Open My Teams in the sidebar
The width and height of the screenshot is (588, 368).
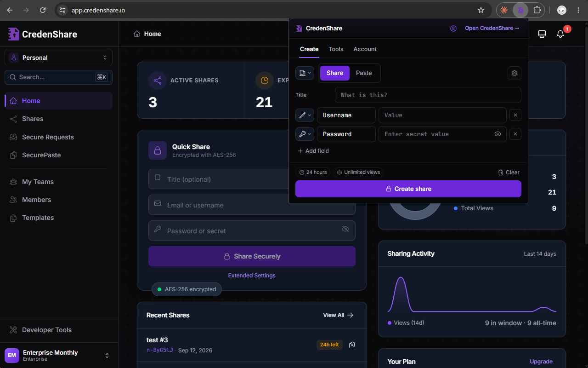point(58,182)
